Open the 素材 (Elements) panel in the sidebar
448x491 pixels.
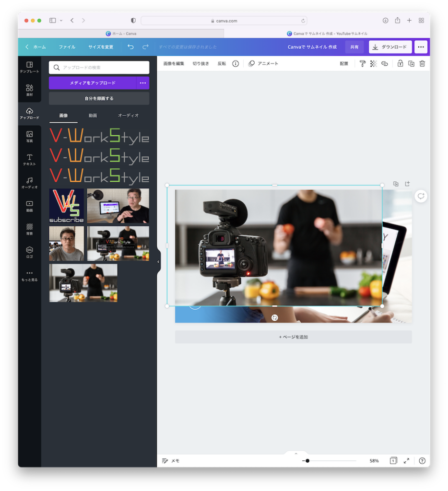[29, 89]
